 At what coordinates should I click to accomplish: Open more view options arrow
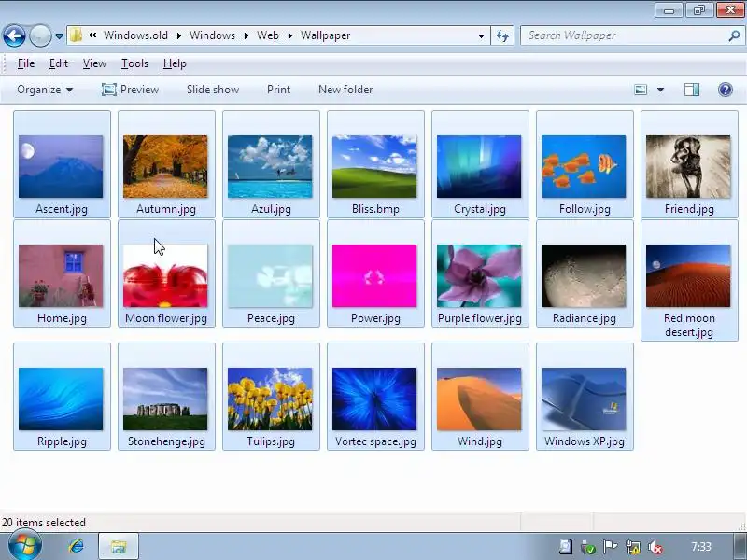pyautogui.click(x=661, y=90)
